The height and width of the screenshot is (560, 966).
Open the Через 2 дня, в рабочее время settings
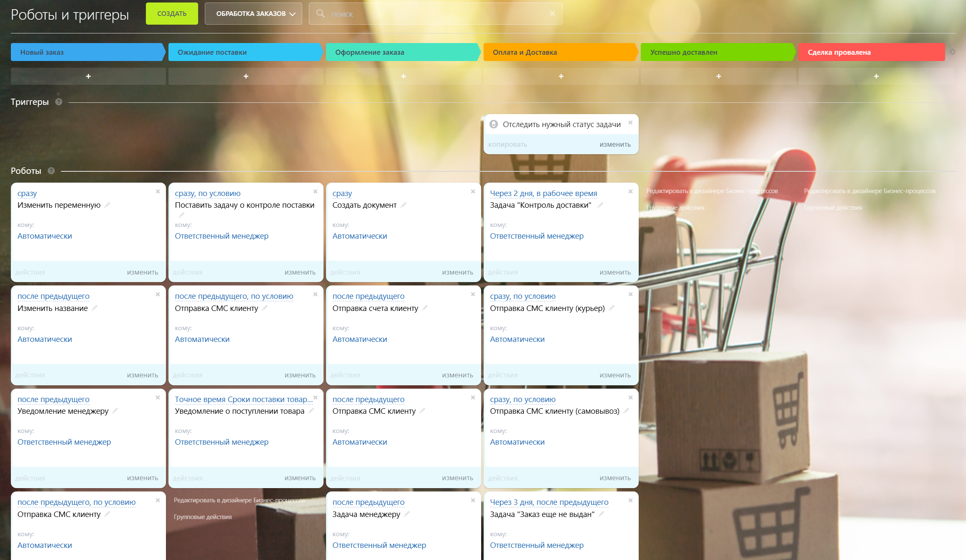coord(543,193)
